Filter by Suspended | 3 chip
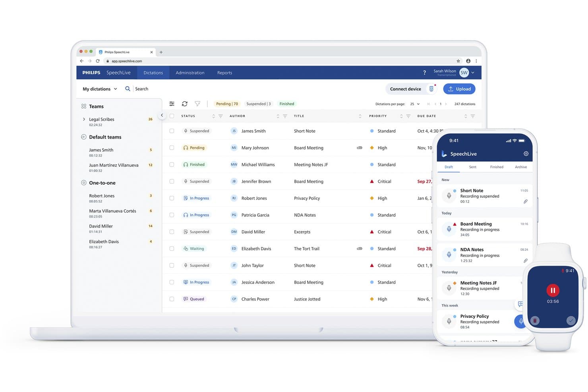This screenshot has width=588, height=392. 259,104
